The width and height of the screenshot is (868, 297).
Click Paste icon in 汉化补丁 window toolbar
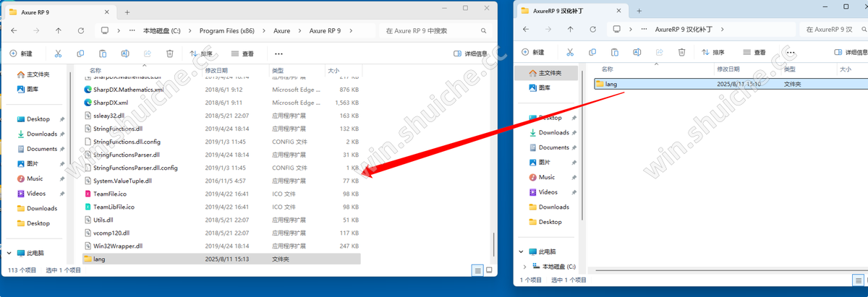click(615, 52)
